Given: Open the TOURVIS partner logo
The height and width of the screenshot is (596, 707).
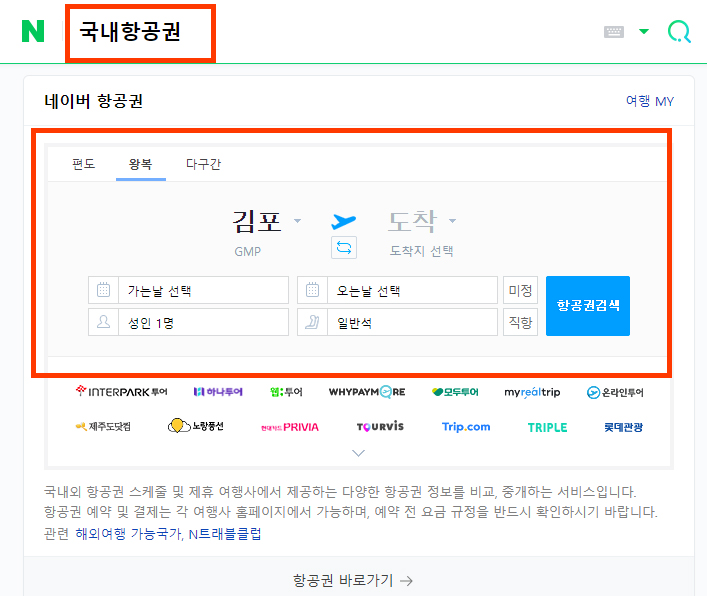Looking at the screenshot, I should tap(380, 426).
